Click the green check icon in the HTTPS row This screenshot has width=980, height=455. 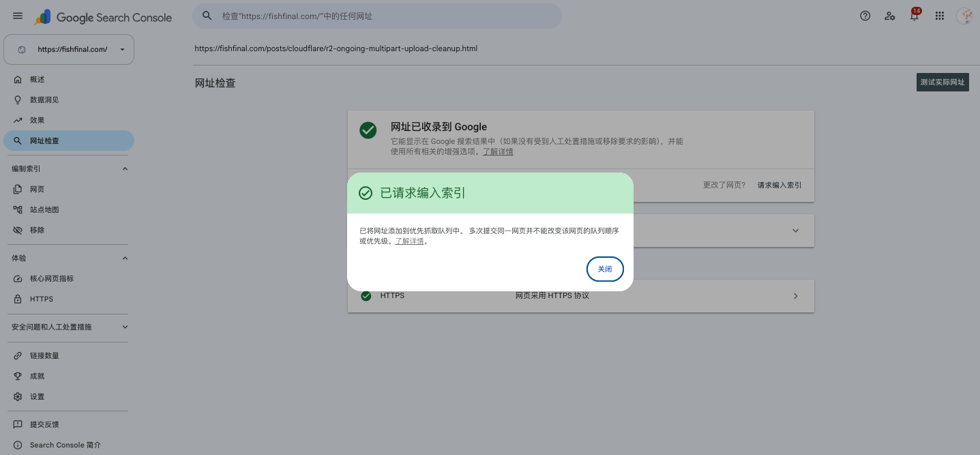(x=366, y=296)
